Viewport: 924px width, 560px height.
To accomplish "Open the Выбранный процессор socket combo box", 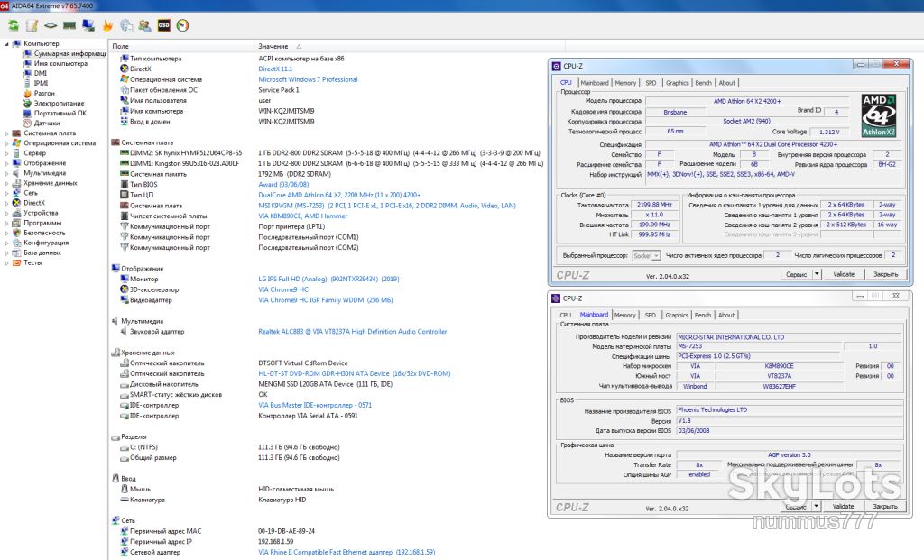I will coord(646,255).
